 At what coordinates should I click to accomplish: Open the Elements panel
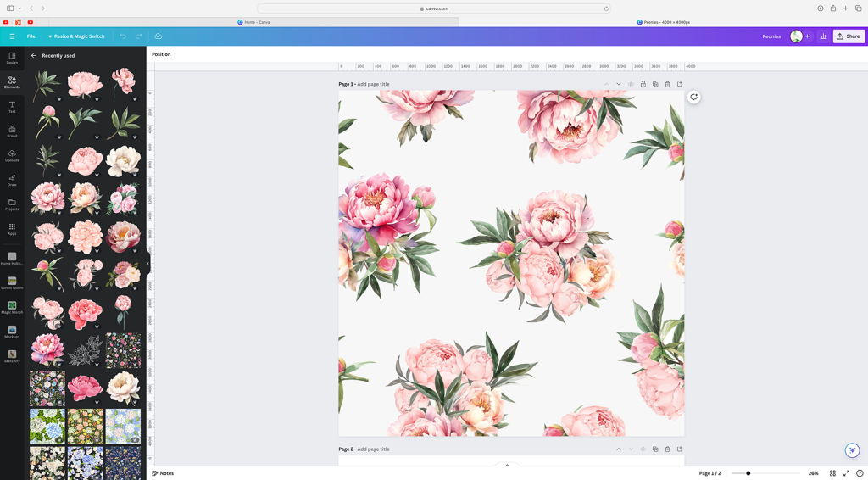pos(12,82)
